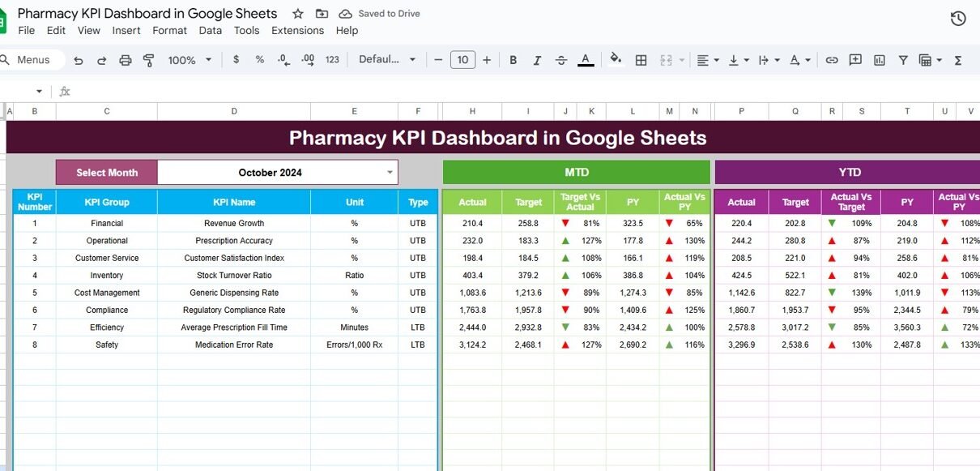Viewport: 980px width, 471px height.
Task: Open the Format menu
Action: 169,31
